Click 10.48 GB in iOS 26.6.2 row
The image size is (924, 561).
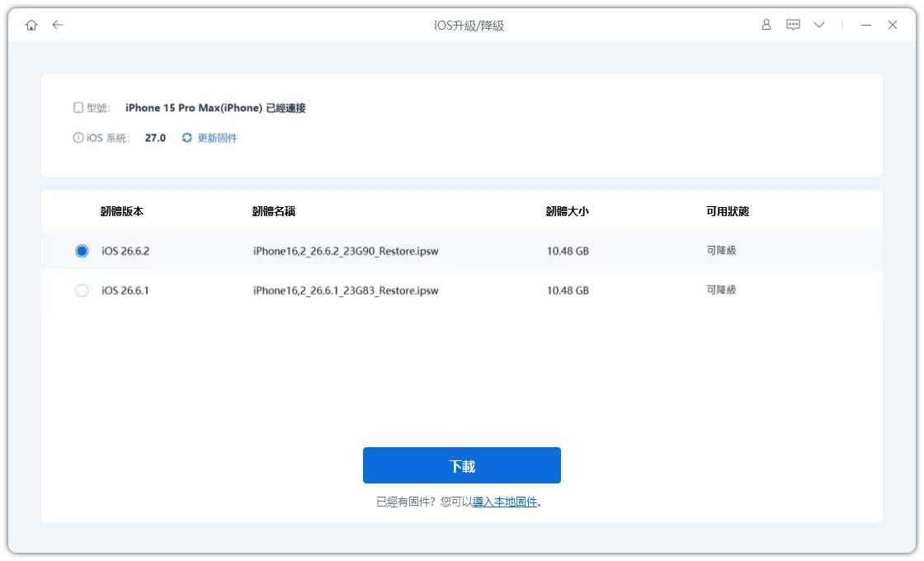(x=568, y=251)
